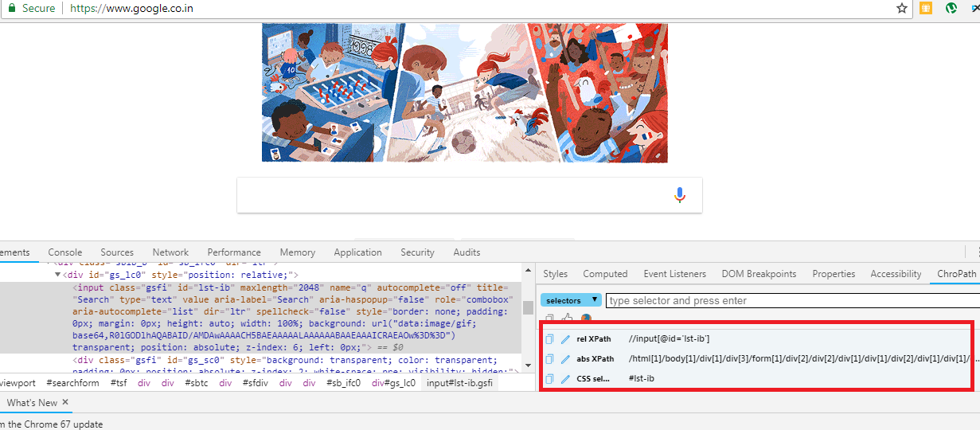Screen dimensions: 980x430
Task: Edit the rel XPath with pencil icon
Action: tap(565, 339)
